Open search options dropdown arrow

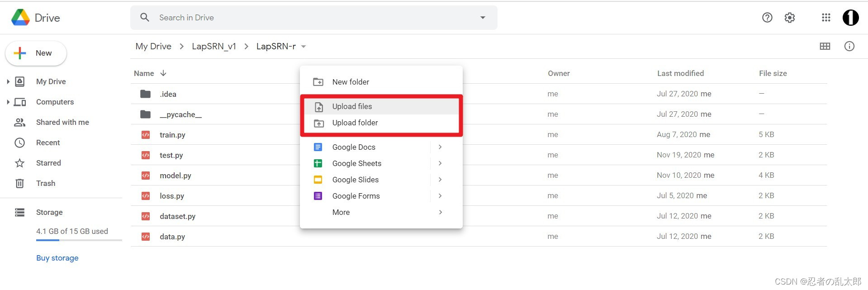click(x=483, y=18)
